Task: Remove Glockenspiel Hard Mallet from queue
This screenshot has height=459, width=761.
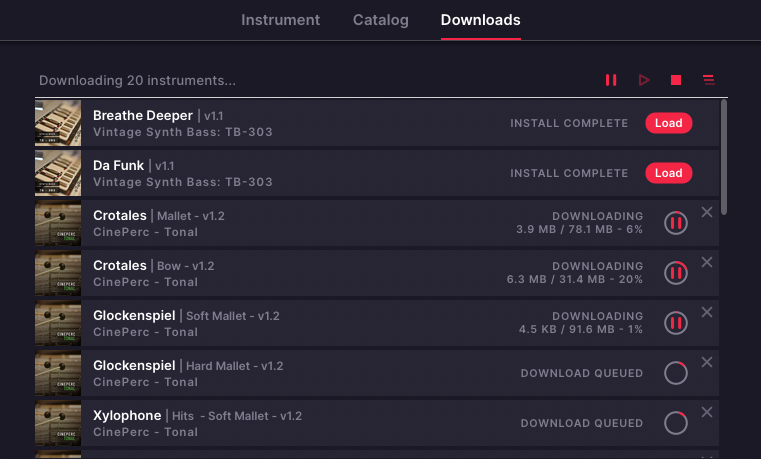Action: pos(707,362)
